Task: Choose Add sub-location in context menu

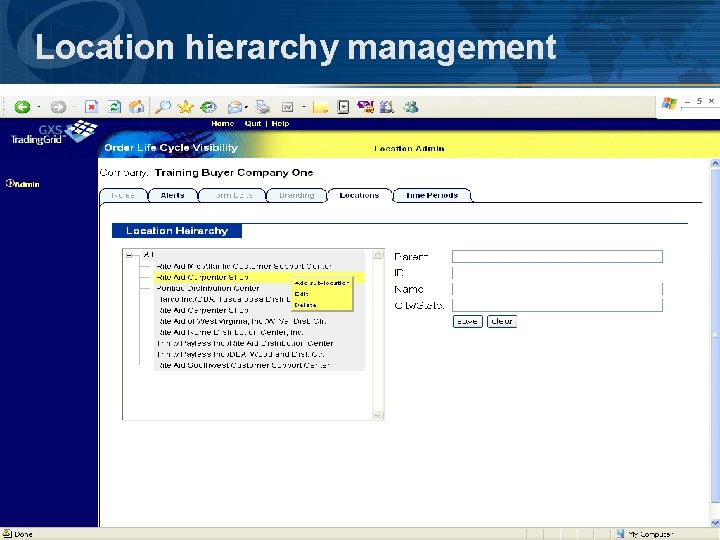Action: point(322,283)
